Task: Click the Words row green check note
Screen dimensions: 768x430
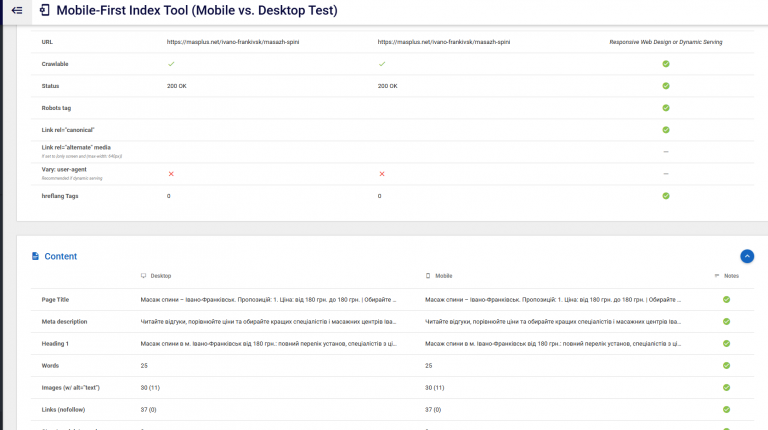Action: 726,365
